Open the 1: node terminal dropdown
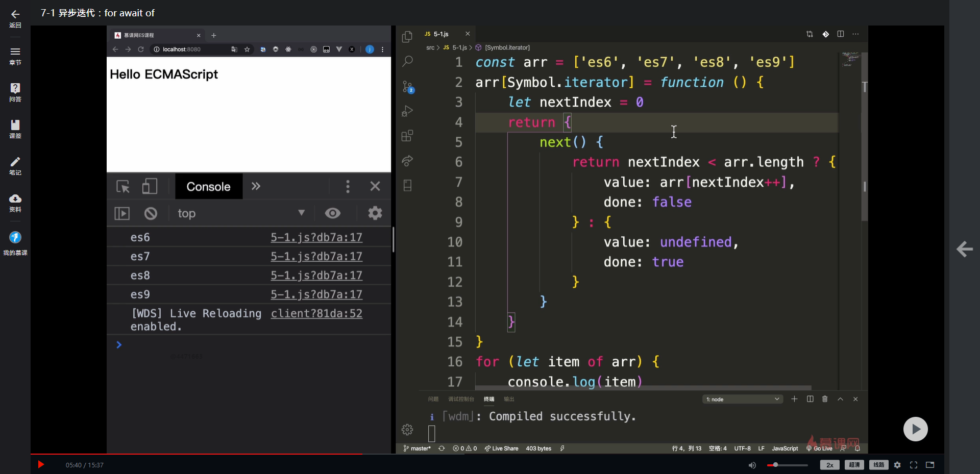Screen dimensions: 980x474 (x=743, y=399)
